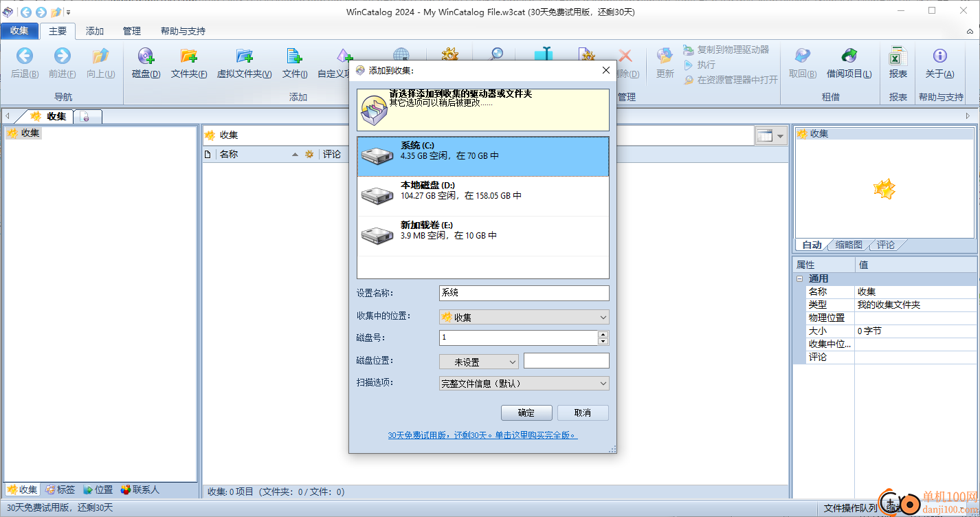Collapse the 通用 property group
This screenshot has width=980, height=517.
pos(799,278)
